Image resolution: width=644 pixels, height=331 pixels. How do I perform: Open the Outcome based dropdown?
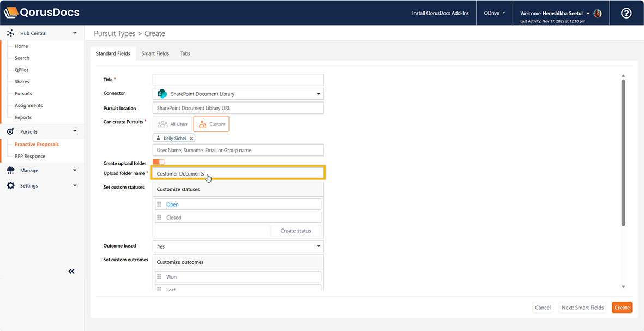(238, 246)
